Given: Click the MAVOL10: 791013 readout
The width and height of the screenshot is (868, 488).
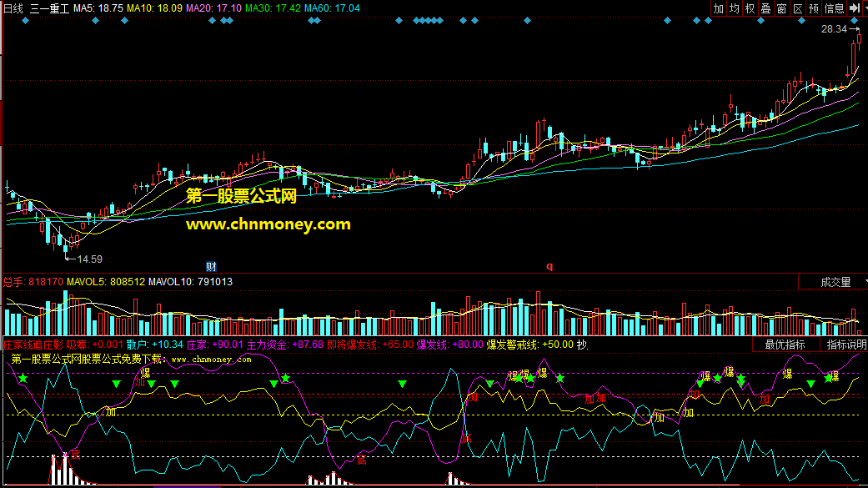Looking at the screenshot, I should [190, 282].
